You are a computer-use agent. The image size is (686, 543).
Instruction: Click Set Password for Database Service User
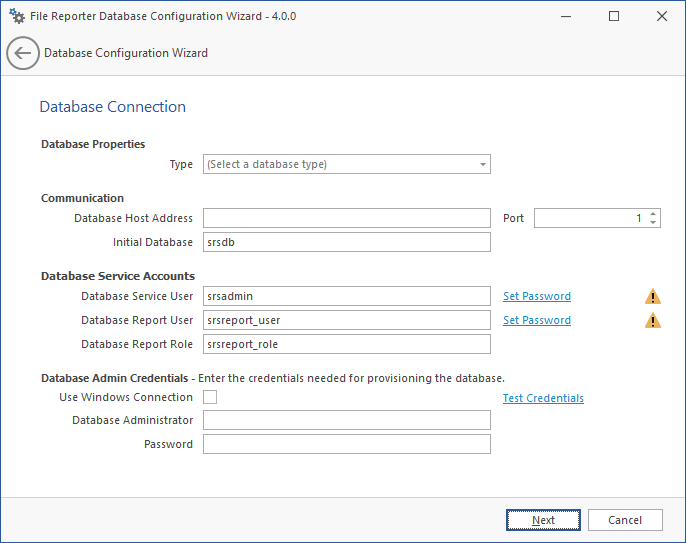click(x=536, y=296)
